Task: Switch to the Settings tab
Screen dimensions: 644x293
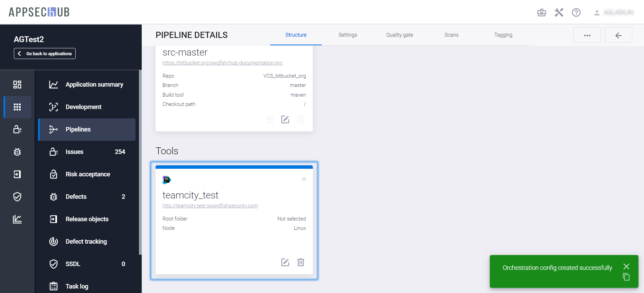Action: (347, 35)
